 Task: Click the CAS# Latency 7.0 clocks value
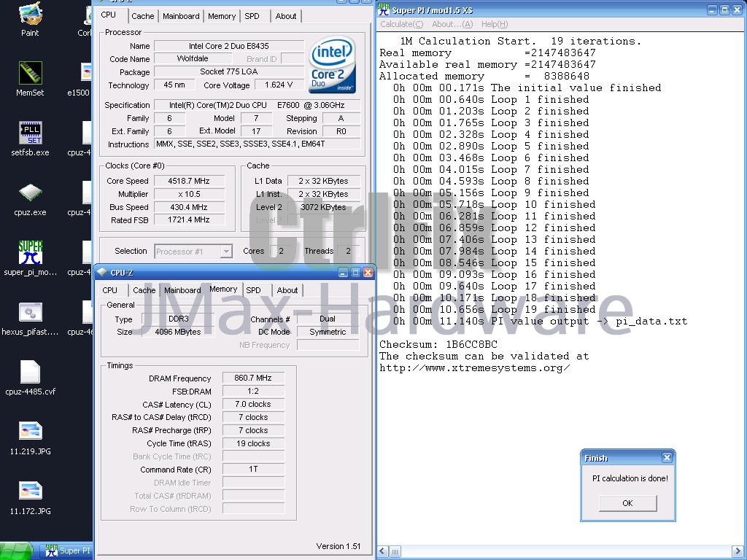pyautogui.click(x=253, y=404)
